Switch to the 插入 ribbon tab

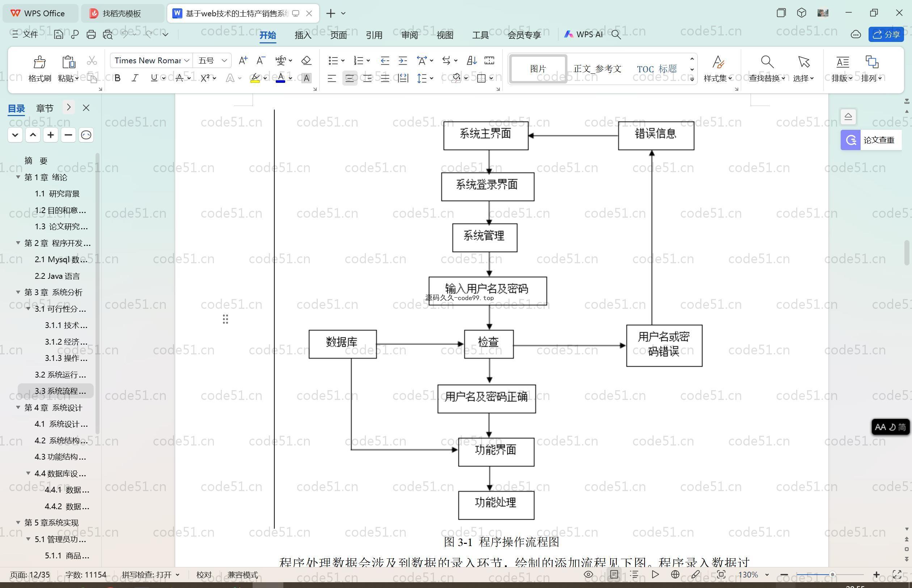303,35
